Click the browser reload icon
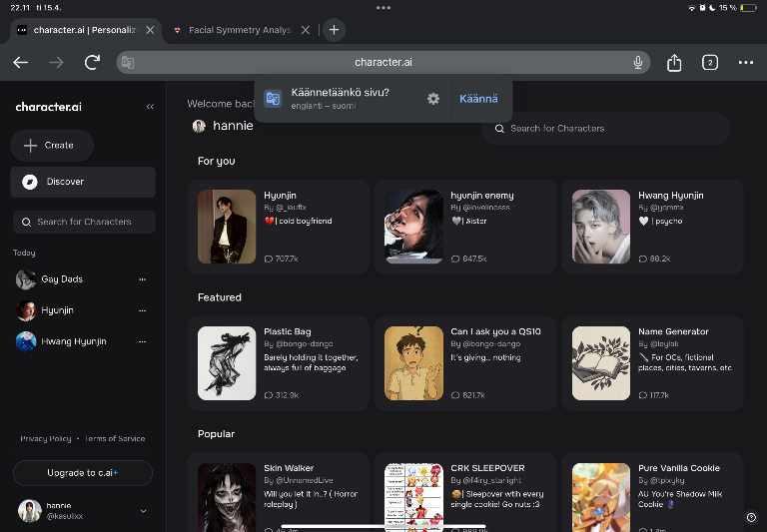The height and width of the screenshot is (532, 767). click(92, 62)
